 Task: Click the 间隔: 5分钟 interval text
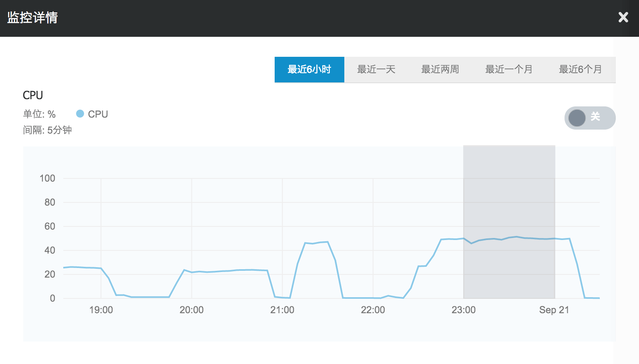pyautogui.click(x=47, y=130)
